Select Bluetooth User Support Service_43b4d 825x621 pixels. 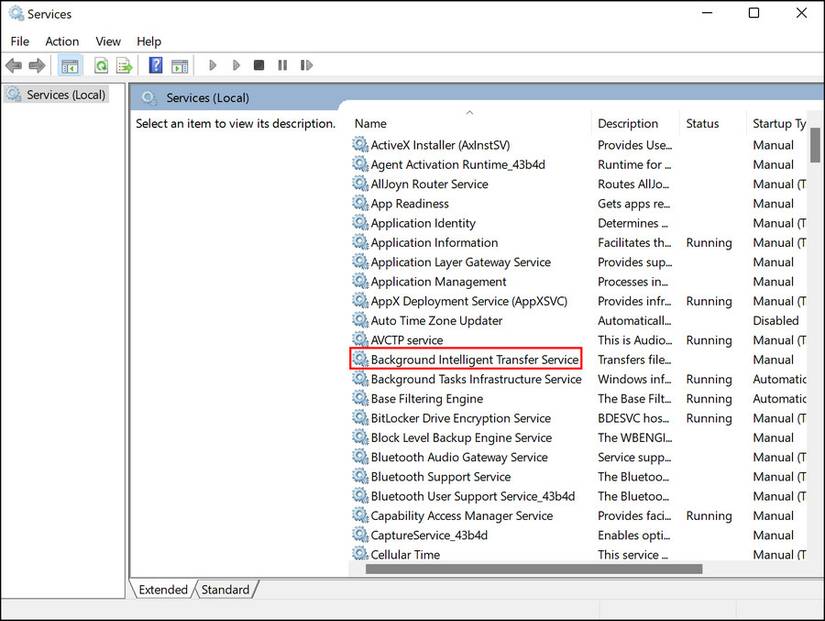pos(472,495)
